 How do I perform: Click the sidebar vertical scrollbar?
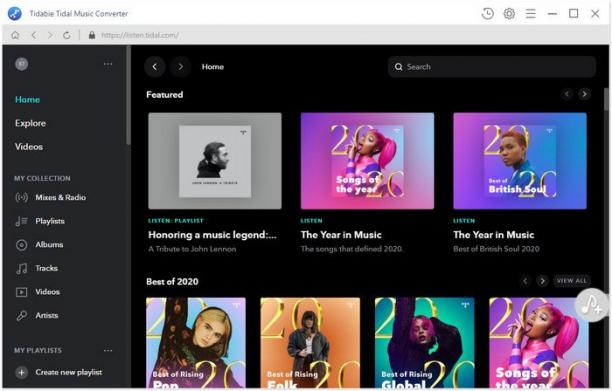pos(128,96)
